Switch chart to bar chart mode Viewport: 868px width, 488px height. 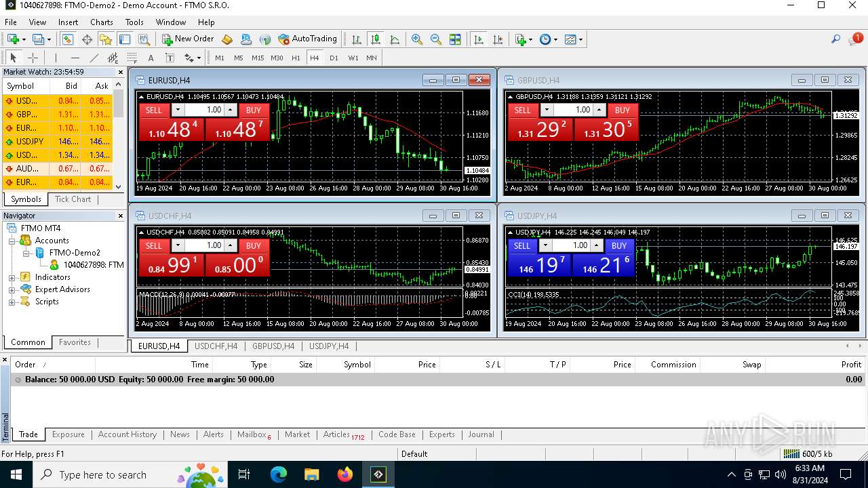coord(356,39)
